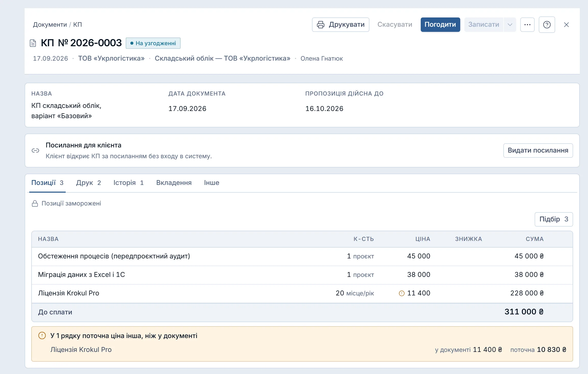Select row Ліцензія Krokul Pro in table
Viewport: 588px width, 374px height.
302,293
